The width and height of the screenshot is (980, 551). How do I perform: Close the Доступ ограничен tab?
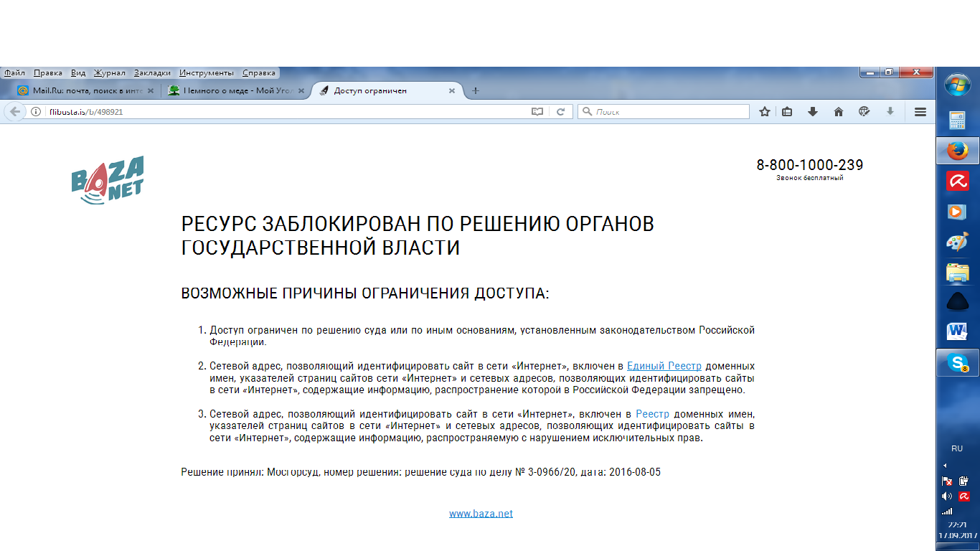coord(452,91)
